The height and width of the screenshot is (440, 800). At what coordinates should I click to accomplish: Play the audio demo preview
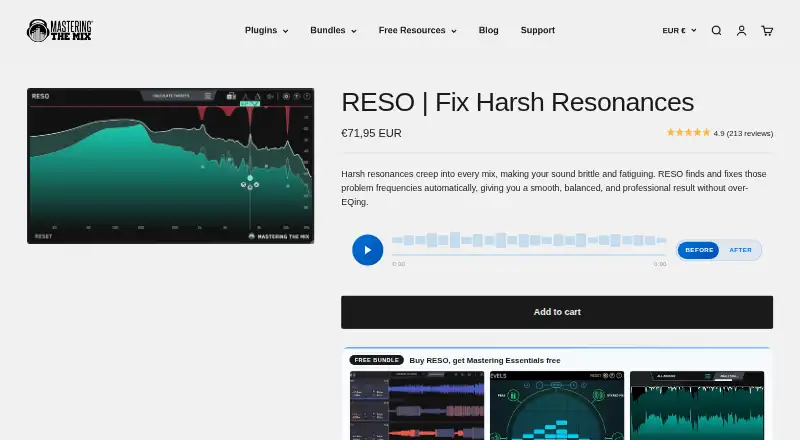(x=367, y=250)
